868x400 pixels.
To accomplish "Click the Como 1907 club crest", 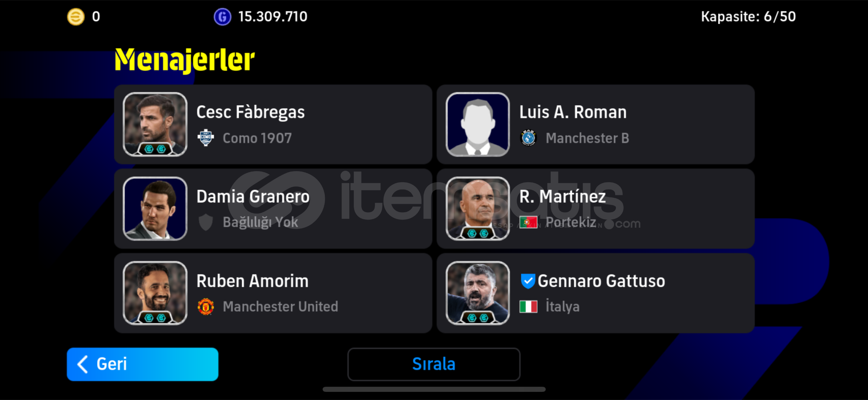I will (206, 138).
